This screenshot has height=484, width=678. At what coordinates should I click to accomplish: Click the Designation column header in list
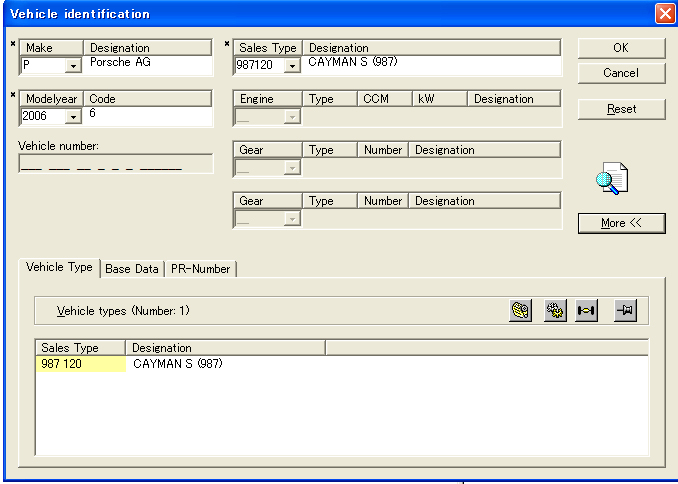click(225, 348)
